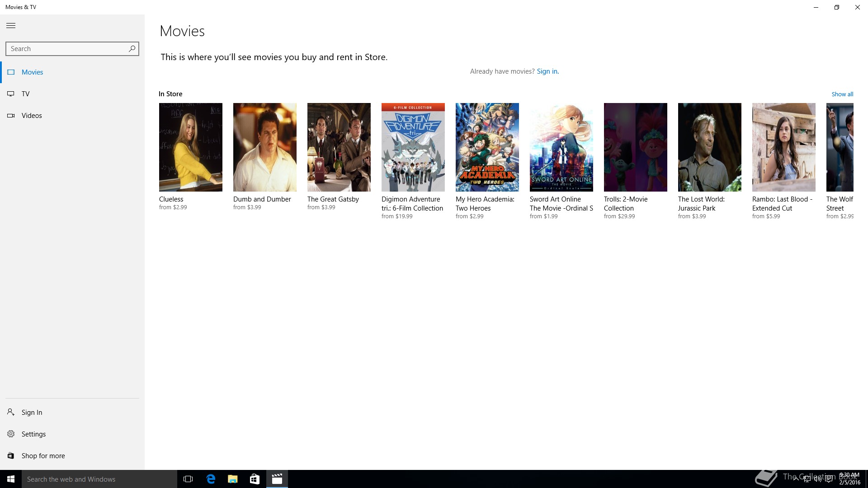Open the Clueless movie poster
The width and height of the screenshot is (868, 488).
(191, 147)
